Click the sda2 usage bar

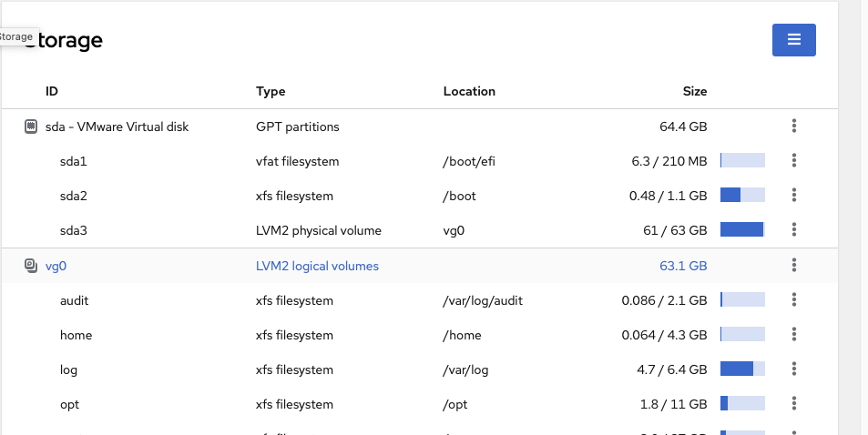point(741,196)
